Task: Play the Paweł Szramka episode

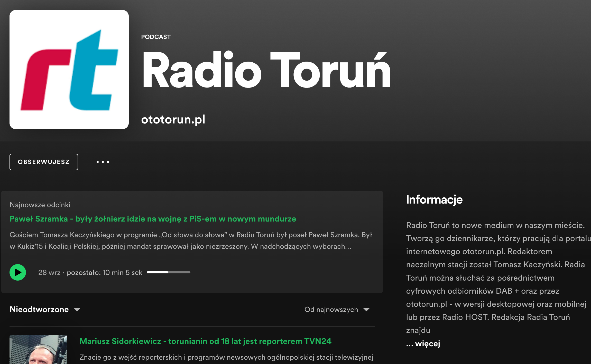Action: [18, 272]
